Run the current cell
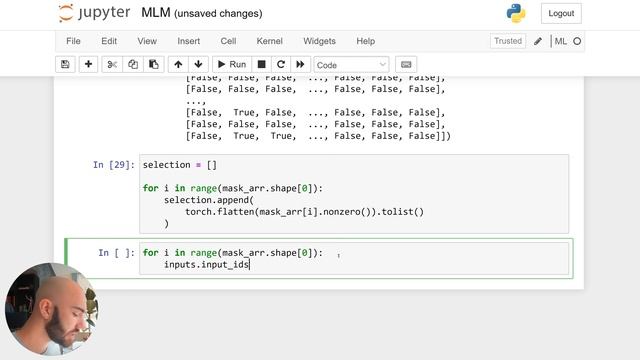 click(x=232, y=64)
